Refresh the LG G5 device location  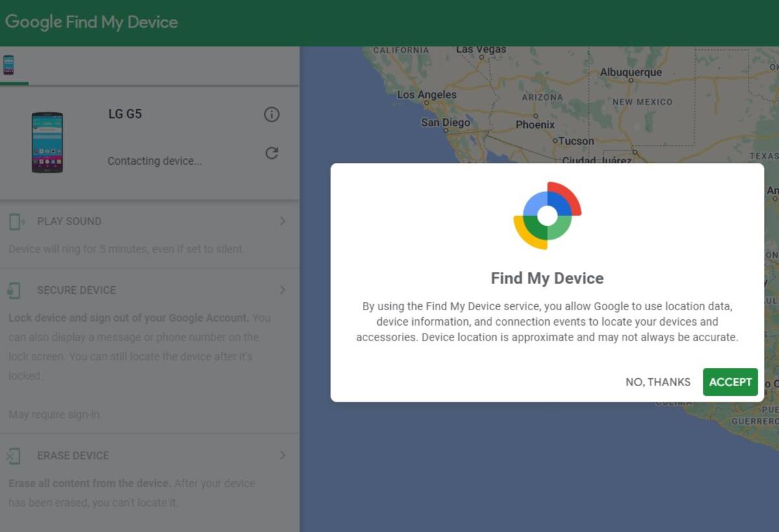click(271, 153)
